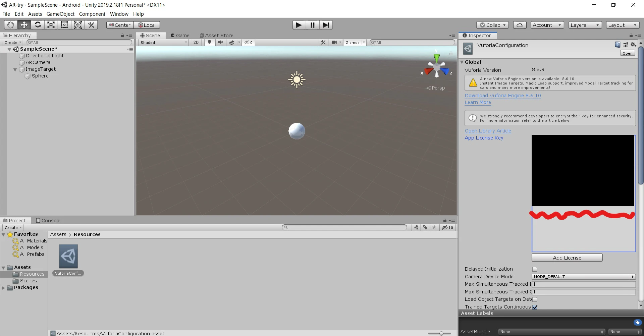The height and width of the screenshot is (336, 644).
Task: Open the Layers dropdown
Action: click(585, 25)
